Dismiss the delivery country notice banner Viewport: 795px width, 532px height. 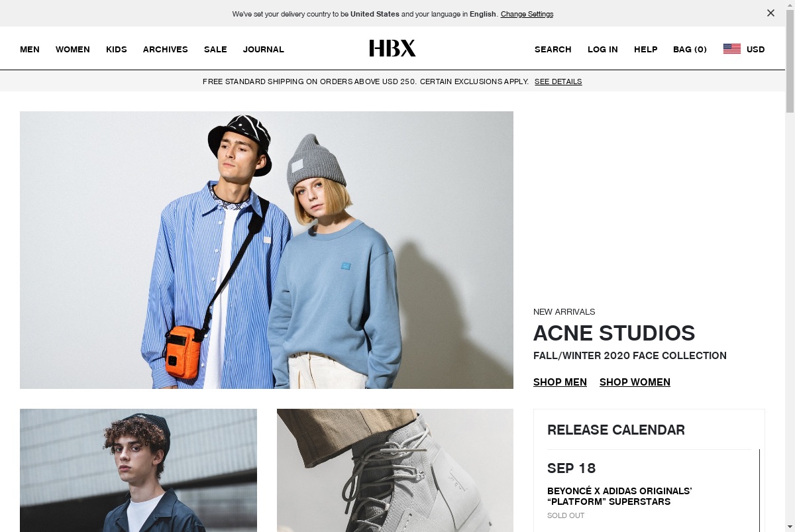pyautogui.click(x=770, y=13)
